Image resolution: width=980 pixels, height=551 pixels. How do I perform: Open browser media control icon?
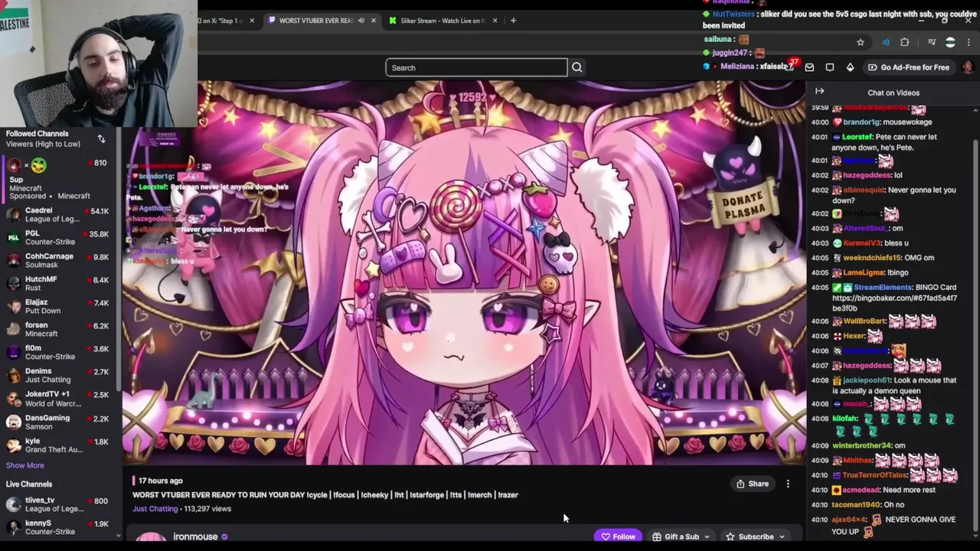932,42
